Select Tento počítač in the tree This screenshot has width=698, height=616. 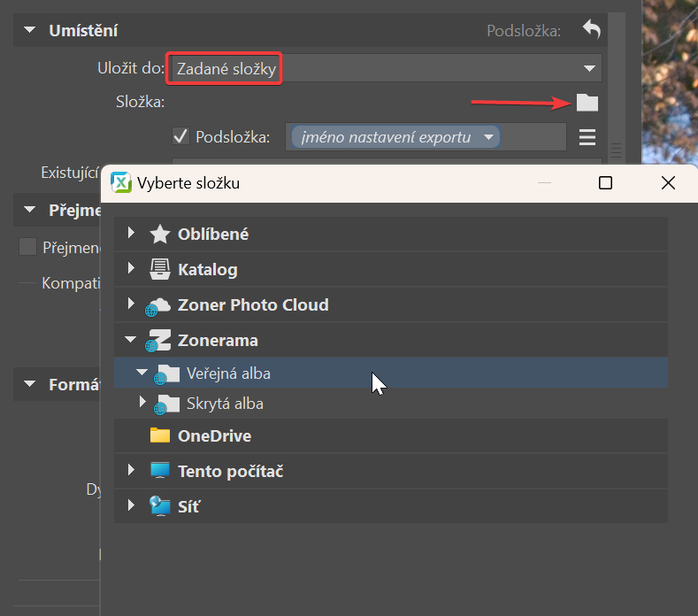point(391,471)
